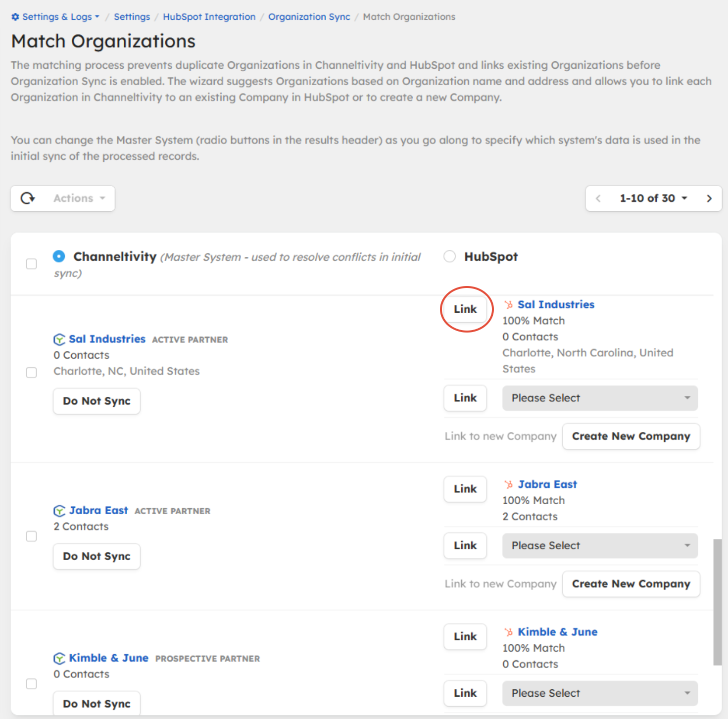
Task: Click Do Not Sync for Kimble & June
Action: (97, 703)
